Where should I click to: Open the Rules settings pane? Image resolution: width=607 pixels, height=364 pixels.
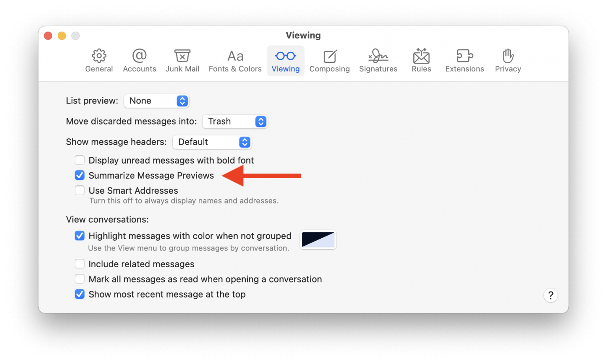click(x=421, y=60)
